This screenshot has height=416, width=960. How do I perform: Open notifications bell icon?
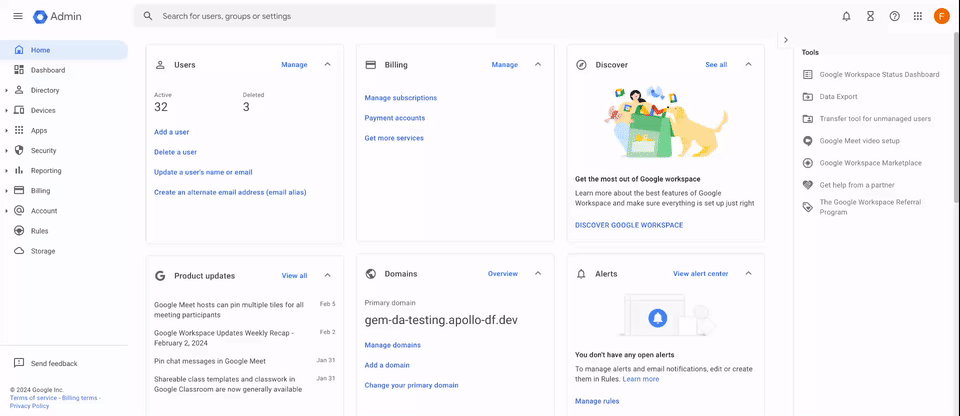[846, 17]
